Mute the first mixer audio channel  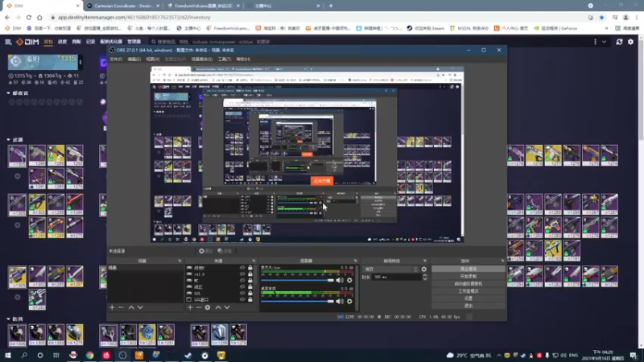point(340,280)
